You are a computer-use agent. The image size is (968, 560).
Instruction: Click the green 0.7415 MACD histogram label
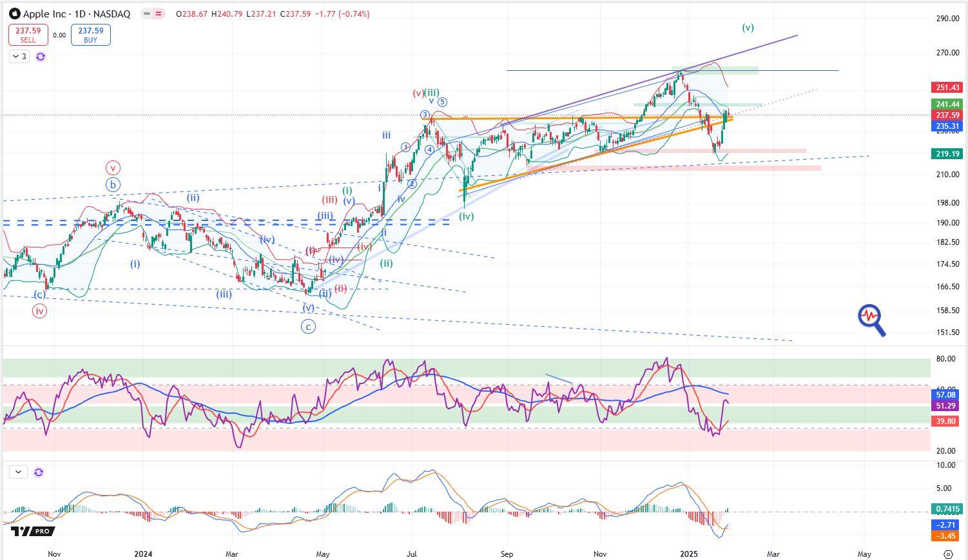[947, 509]
